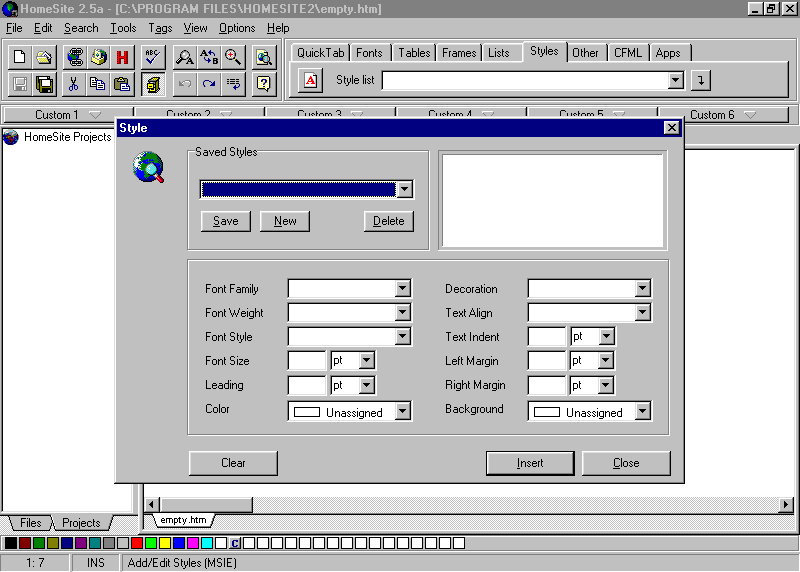This screenshot has width=800, height=572.
Task: Click the Find magnifier with A icon
Action: coord(184,57)
